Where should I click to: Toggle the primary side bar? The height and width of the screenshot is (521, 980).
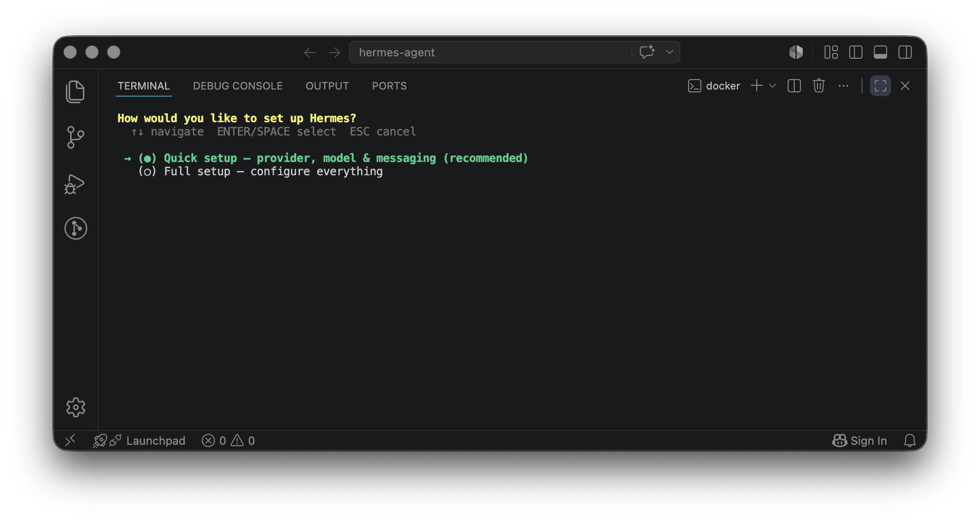856,52
